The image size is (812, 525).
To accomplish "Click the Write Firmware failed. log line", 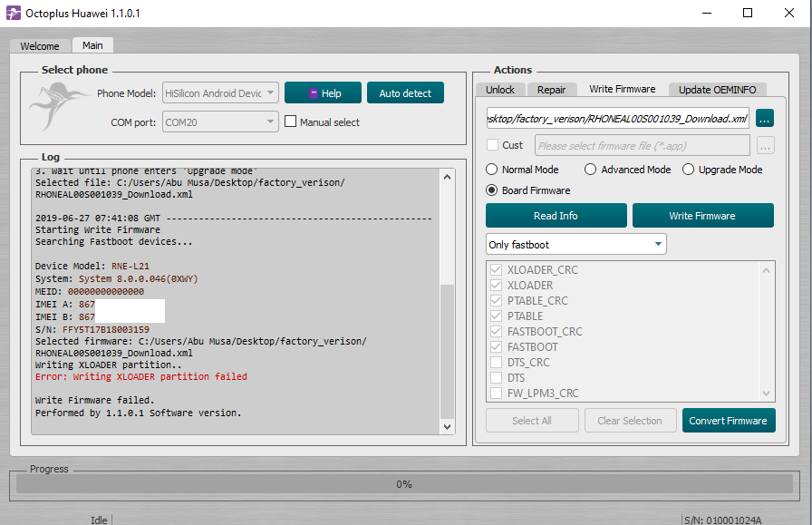I will [95, 400].
